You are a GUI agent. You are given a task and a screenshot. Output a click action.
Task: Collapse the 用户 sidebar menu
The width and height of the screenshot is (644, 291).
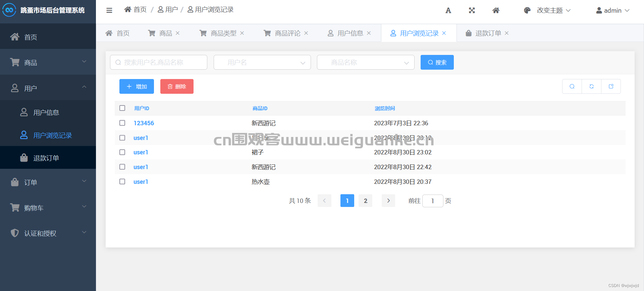(48, 88)
